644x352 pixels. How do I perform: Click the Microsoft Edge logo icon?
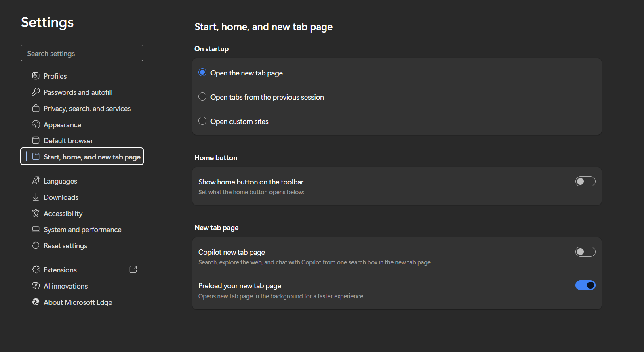click(x=36, y=302)
